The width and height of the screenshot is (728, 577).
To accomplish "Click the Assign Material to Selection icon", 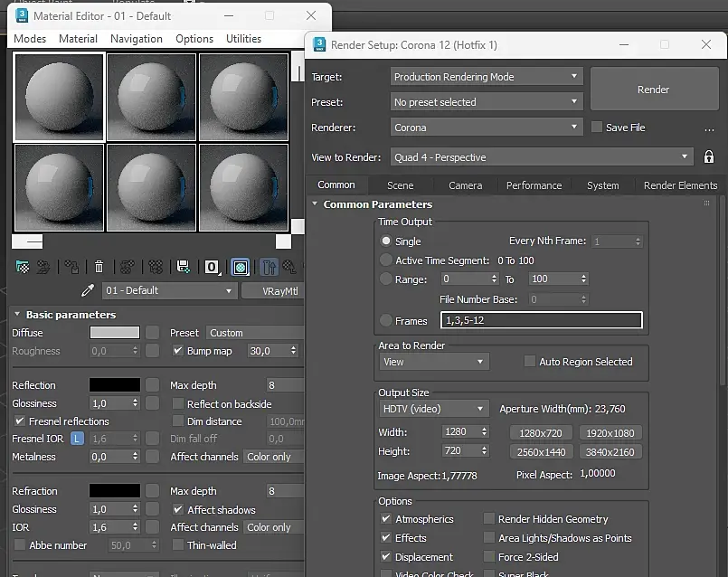I will [71, 267].
